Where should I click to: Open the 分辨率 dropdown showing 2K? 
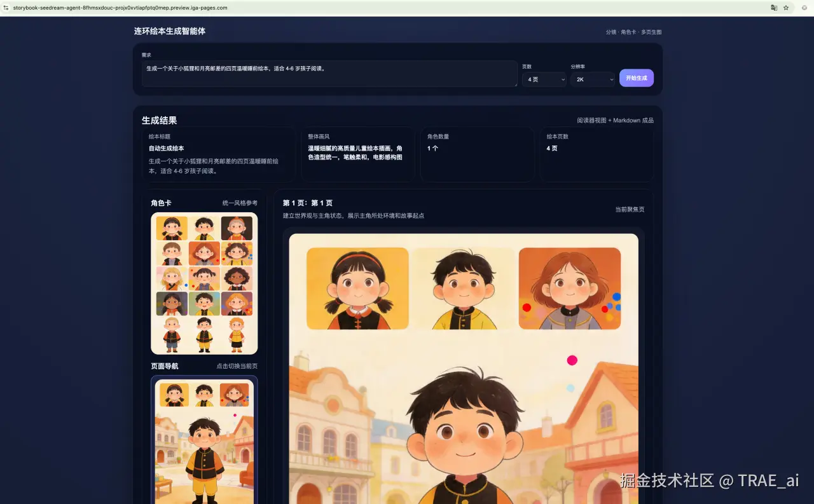(593, 79)
